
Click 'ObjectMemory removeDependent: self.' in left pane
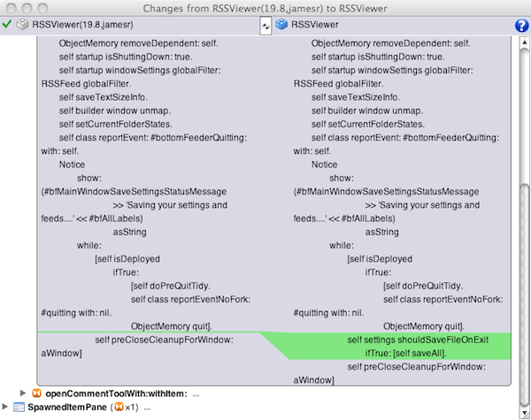click(138, 43)
